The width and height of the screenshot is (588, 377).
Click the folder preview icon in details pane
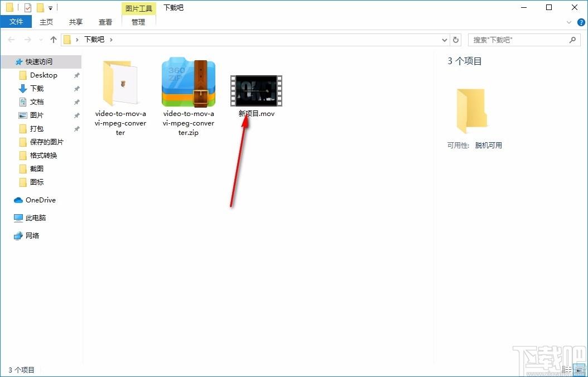471,111
